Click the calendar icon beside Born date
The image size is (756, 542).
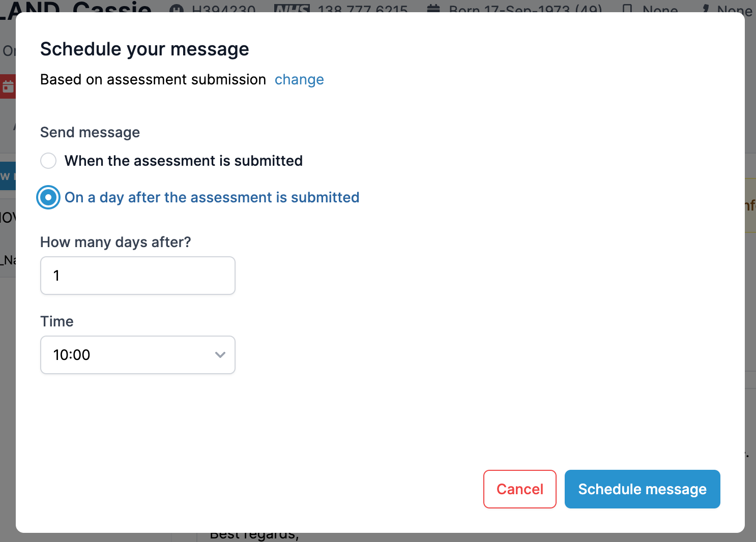point(433,9)
